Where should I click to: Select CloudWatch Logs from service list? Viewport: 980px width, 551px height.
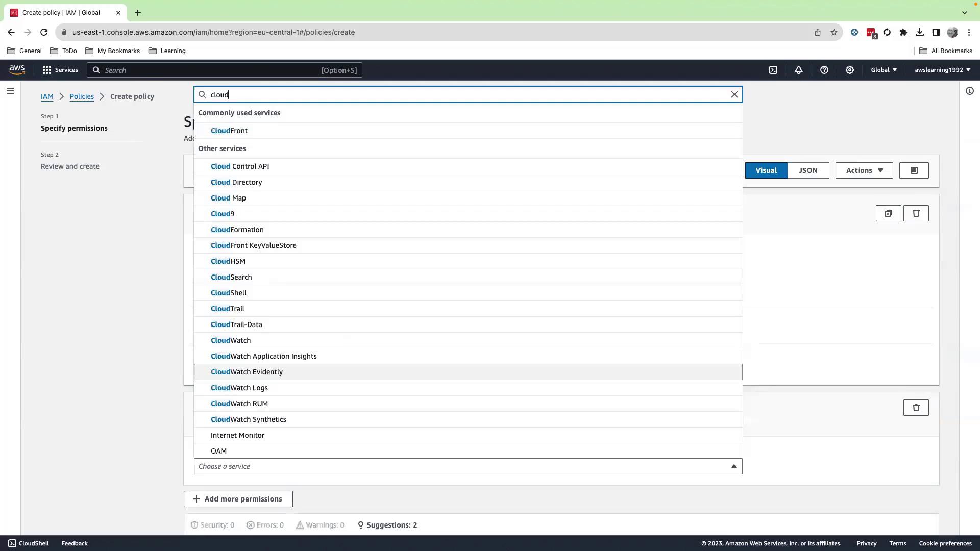[x=239, y=388]
